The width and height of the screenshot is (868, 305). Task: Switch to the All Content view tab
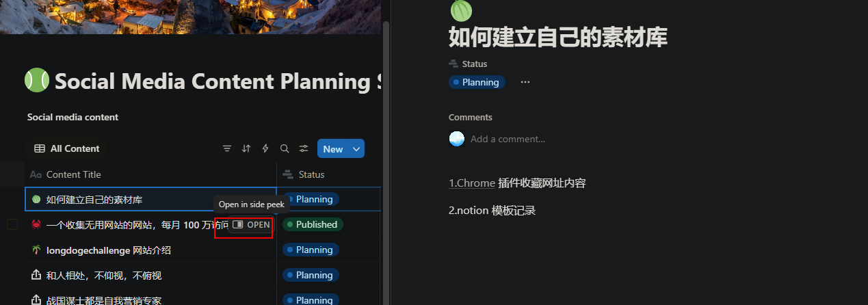[x=67, y=148]
